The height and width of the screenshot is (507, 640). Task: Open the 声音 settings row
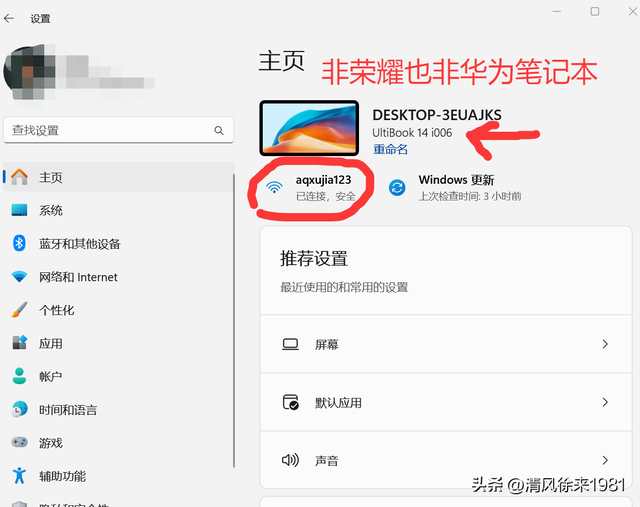click(x=446, y=460)
